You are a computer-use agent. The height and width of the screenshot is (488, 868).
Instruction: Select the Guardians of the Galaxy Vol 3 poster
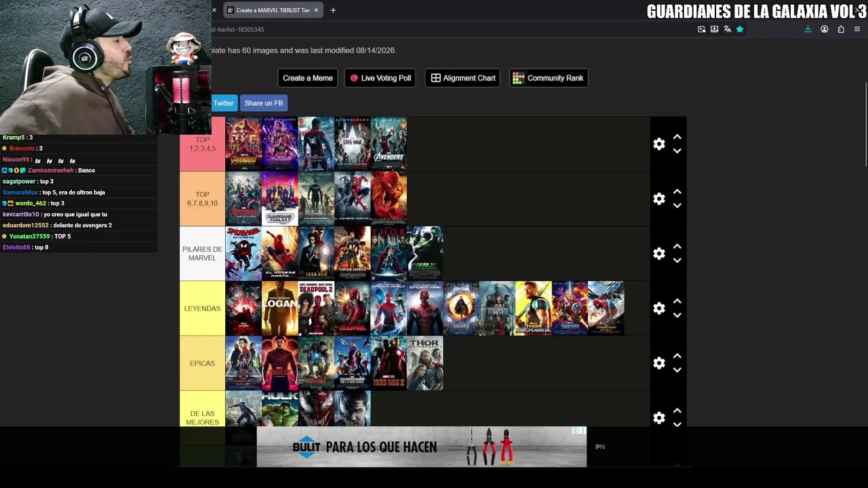pyautogui.click(x=280, y=199)
